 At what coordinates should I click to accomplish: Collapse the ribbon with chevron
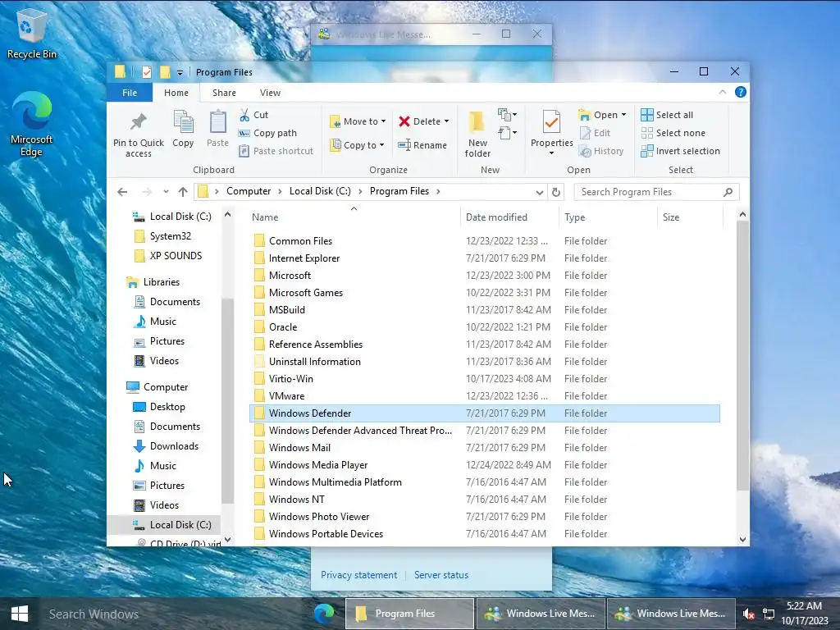(722, 92)
